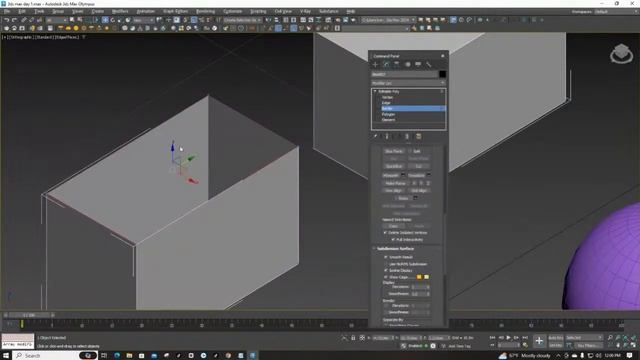
Task: Open Windows Task View
Action: [104, 356]
